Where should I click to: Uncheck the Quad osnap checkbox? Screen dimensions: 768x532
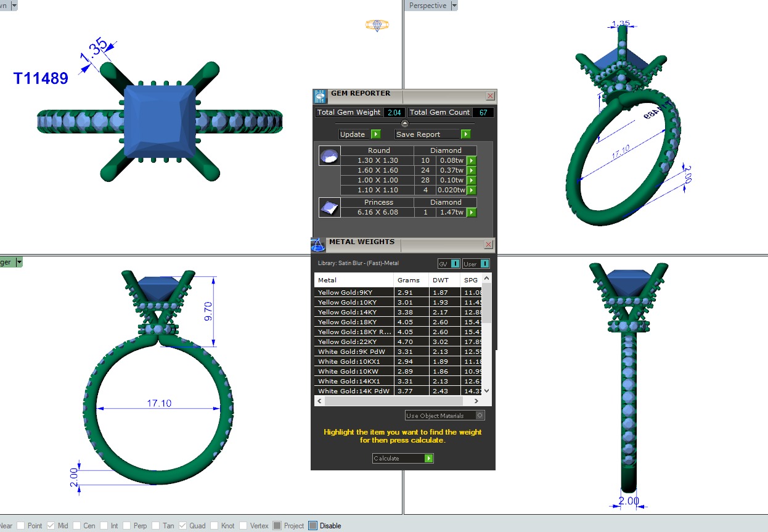click(182, 526)
